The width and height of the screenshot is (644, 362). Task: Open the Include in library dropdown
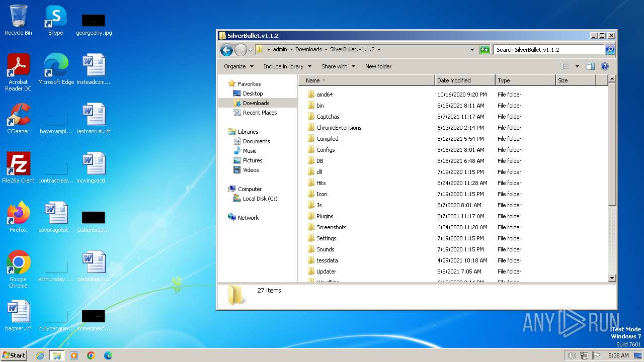pos(287,66)
